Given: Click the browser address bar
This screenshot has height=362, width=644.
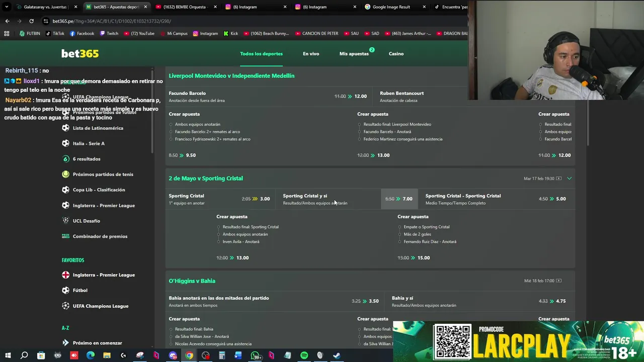Looking at the screenshot, I should [252, 21].
